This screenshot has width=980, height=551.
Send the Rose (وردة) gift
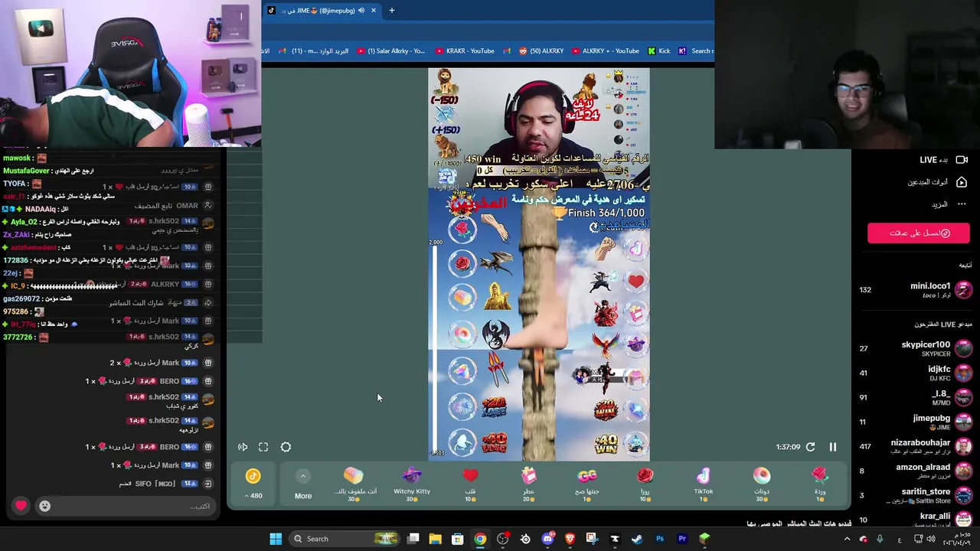(x=819, y=484)
